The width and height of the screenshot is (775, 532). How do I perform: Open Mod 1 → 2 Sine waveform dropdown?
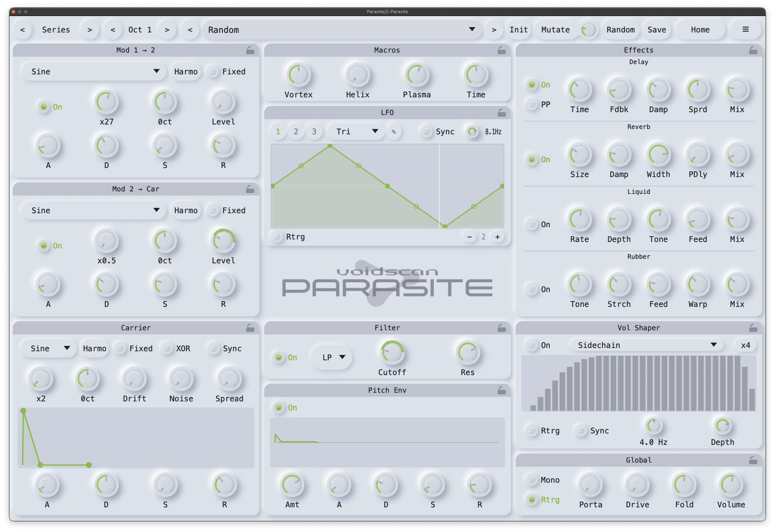[x=94, y=72]
